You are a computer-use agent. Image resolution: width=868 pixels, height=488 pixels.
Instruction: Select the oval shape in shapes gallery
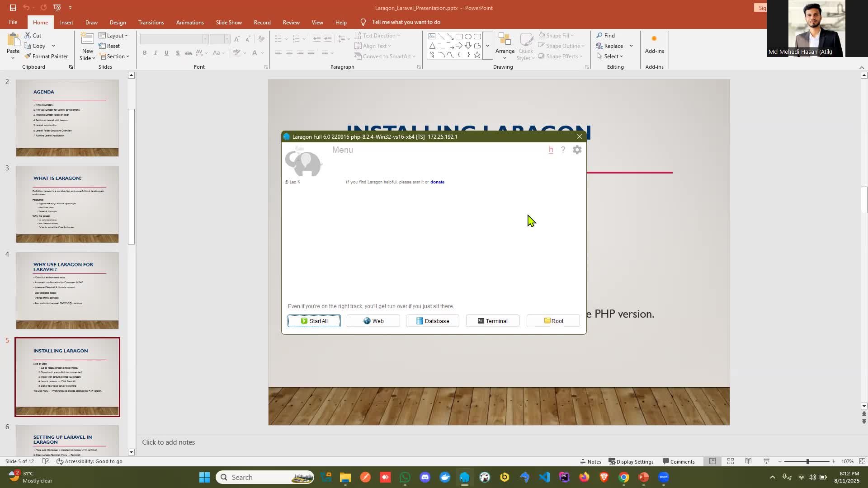point(468,37)
